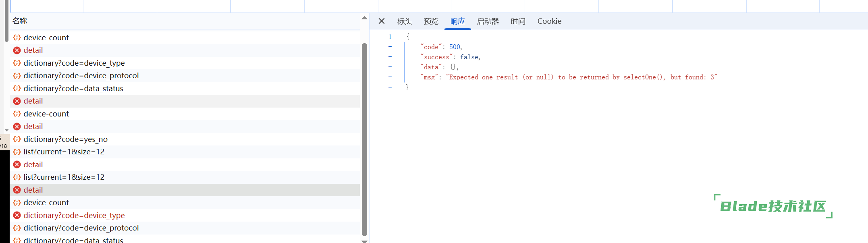Select the Cookie tab
This screenshot has width=868, height=243.
click(x=549, y=21)
